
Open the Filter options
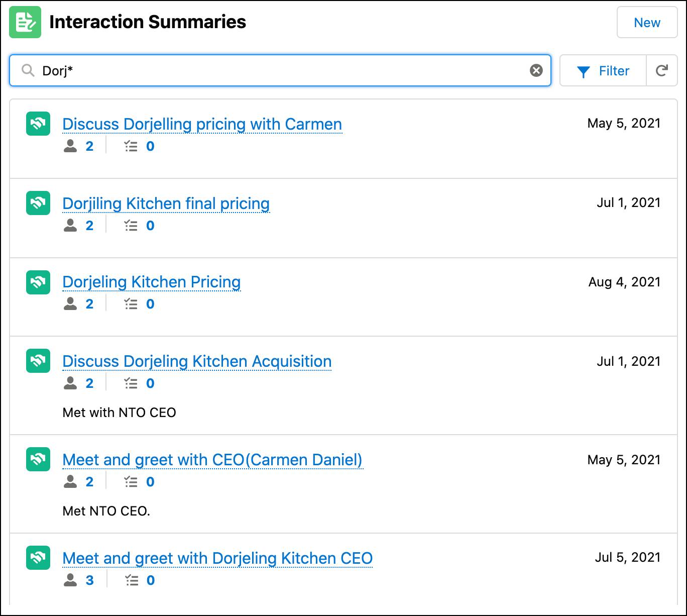click(x=603, y=71)
